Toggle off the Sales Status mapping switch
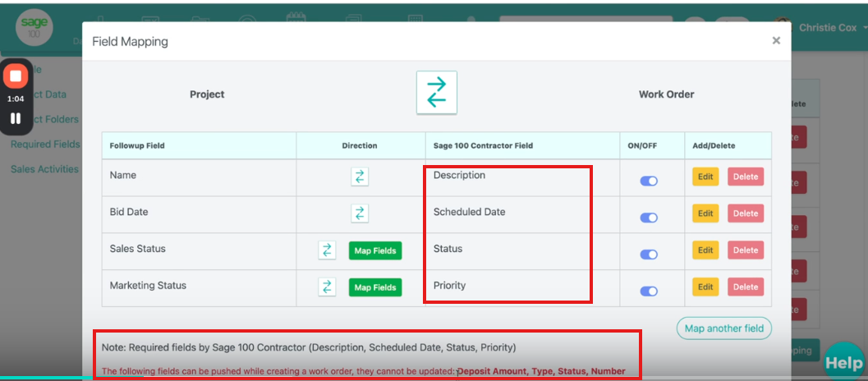The image size is (868, 381). point(649,255)
